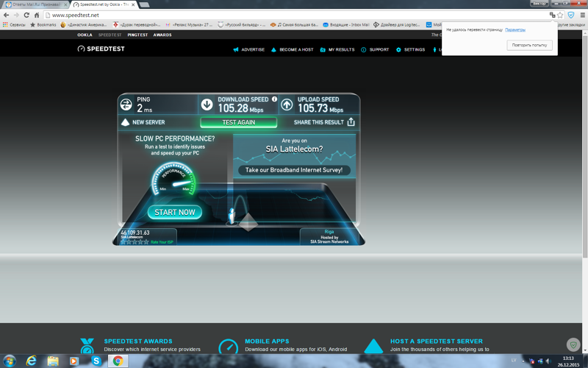Image resolution: width=588 pixels, height=368 pixels.
Task: Click the green shield badge near page bottom
Action: pyautogui.click(x=573, y=344)
